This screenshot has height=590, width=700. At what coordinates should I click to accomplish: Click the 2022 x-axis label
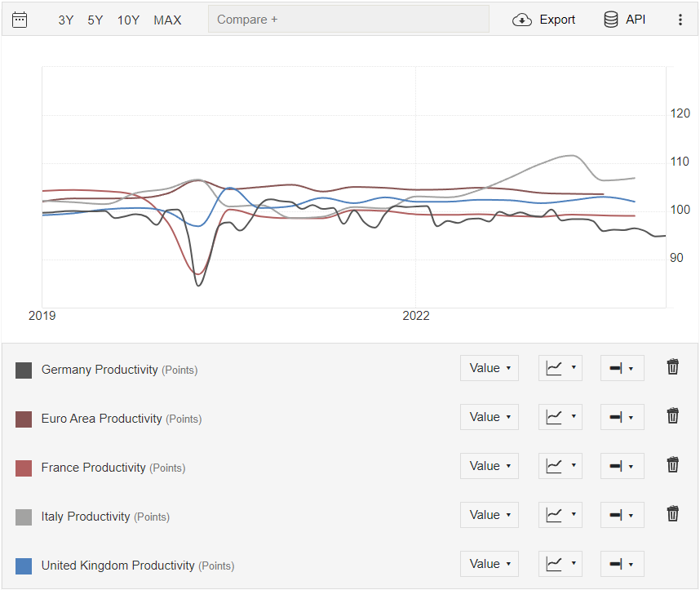415,316
